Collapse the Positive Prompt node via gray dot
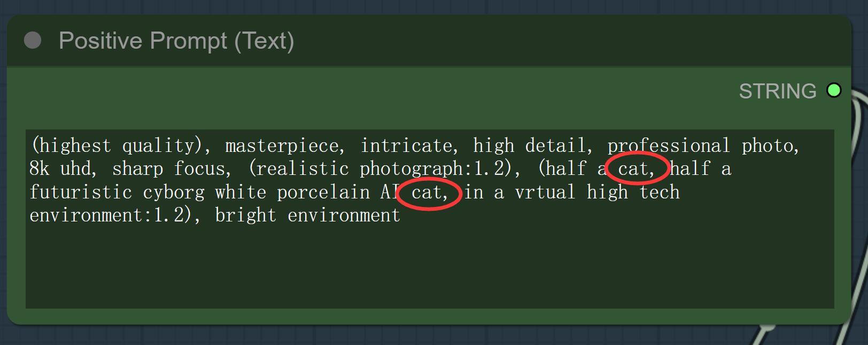 [33, 40]
